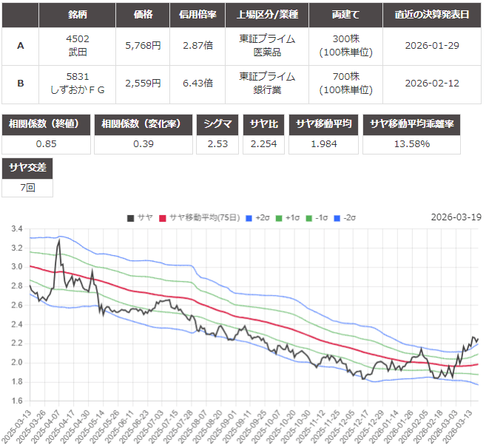Viewport: 486px width, 448px height.
Task: Click the 上場区分/業種 column header
Action: point(267,15)
